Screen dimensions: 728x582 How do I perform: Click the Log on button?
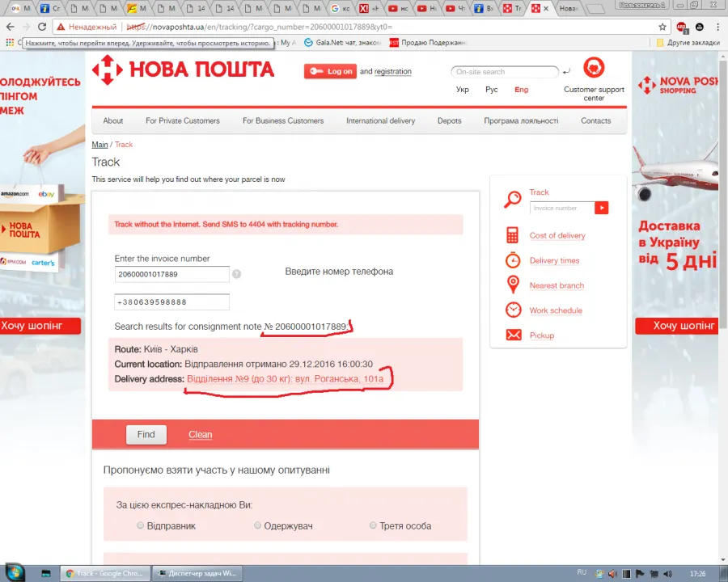(330, 71)
